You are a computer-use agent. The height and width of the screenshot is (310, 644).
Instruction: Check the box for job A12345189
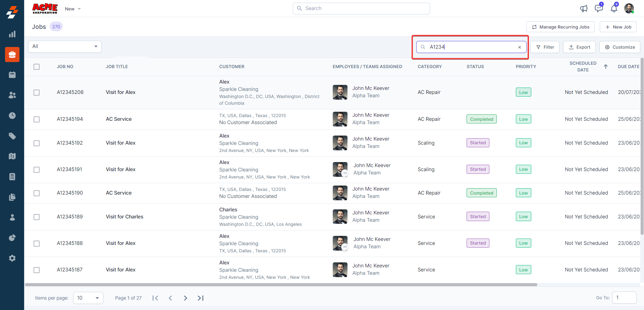tap(37, 217)
